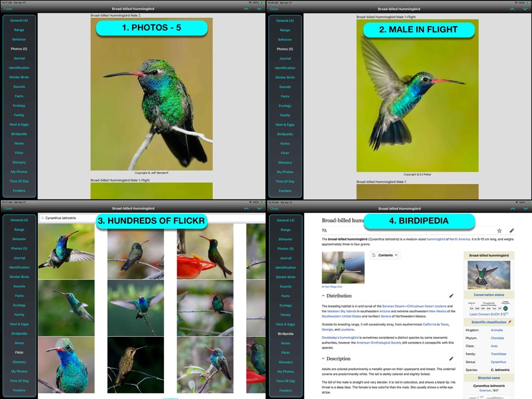Click the magnifier icon in the Flickr search bar
532x399 pixels.
[x=43, y=218]
